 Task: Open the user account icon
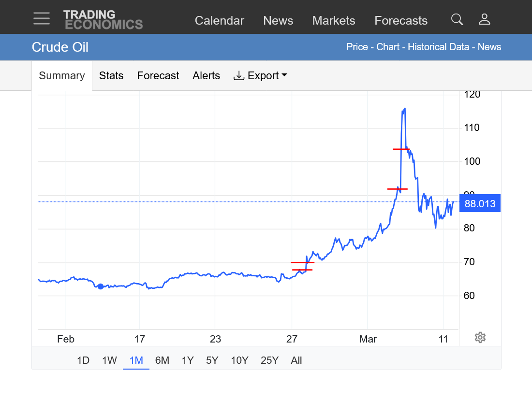[x=484, y=20]
